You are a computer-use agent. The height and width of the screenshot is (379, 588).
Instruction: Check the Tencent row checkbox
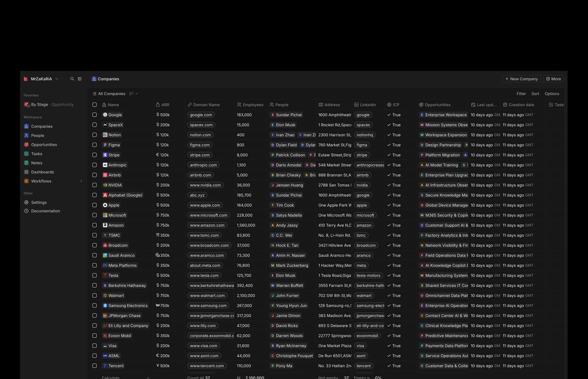[x=94, y=366]
